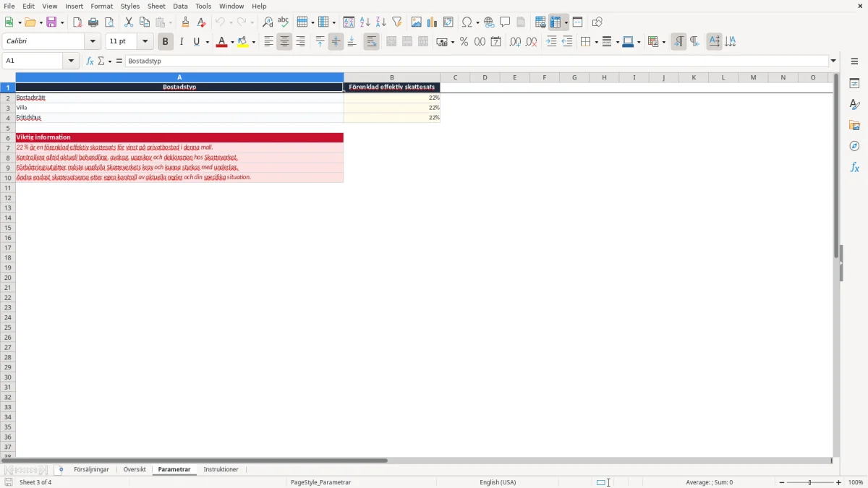Apply AutoFilter from the toolbar
868x488 pixels.
397,22
